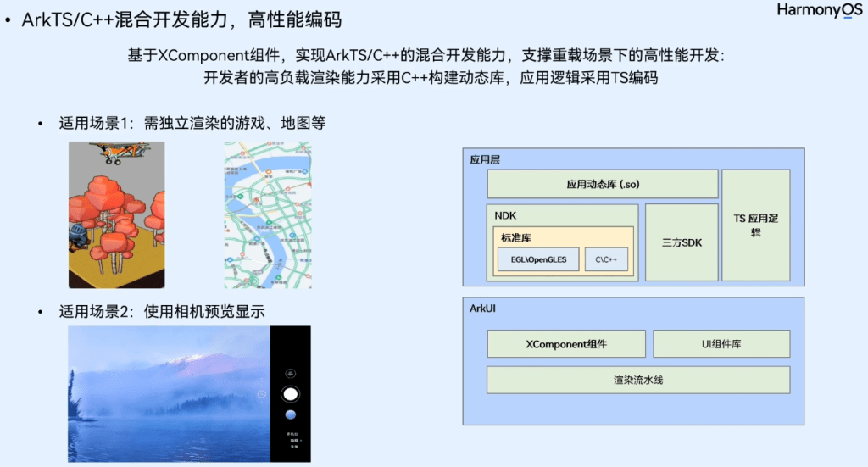Select the camera mode labels below gallery
The image size is (868, 467).
292,440
